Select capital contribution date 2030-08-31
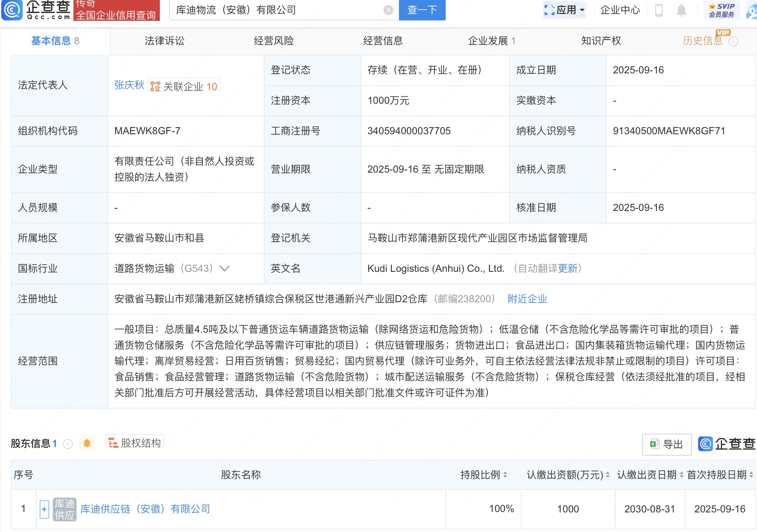 (650, 509)
